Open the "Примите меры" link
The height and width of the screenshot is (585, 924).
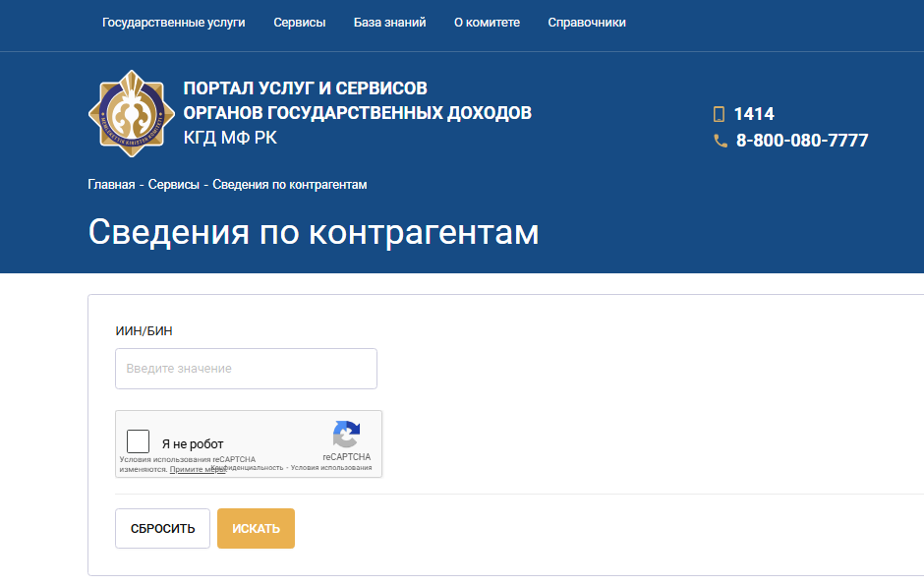click(x=197, y=468)
